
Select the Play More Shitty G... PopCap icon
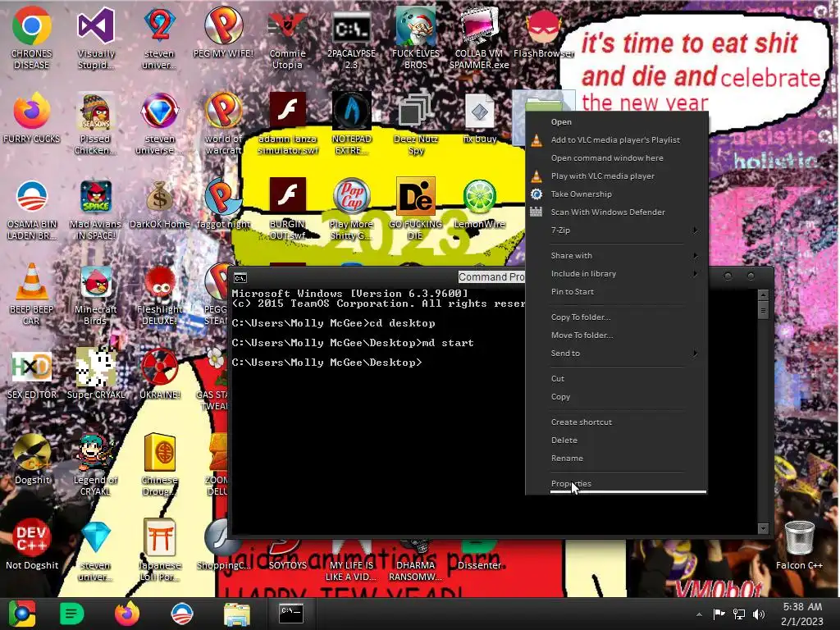351,209
